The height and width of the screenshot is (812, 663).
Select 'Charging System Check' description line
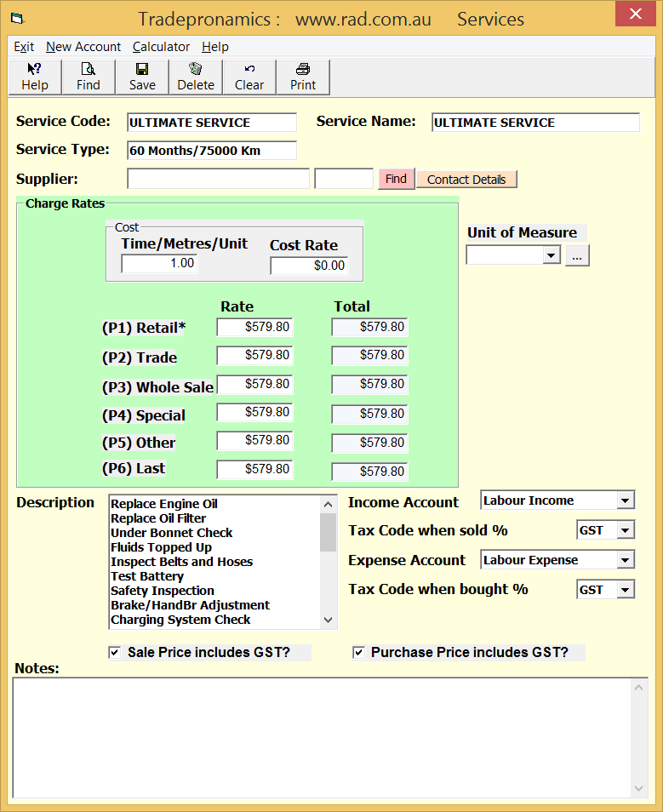pyautogui.click(x=180, y=620)
